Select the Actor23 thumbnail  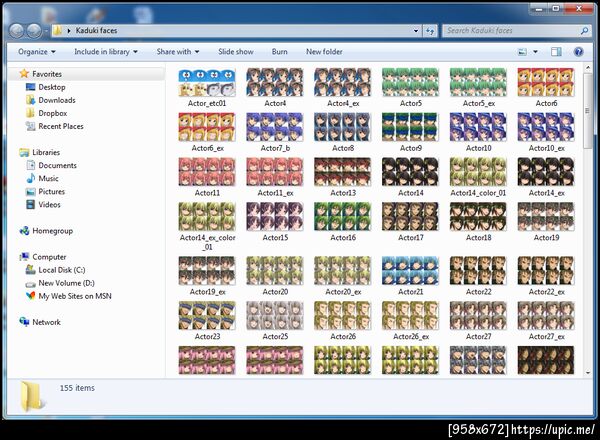207,316
